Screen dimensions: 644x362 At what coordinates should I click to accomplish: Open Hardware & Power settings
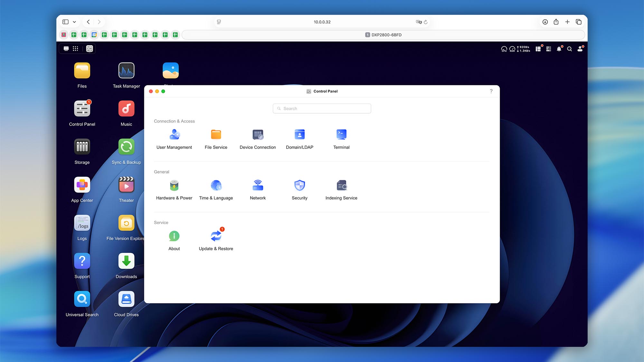pyautogui.click(x=174, y=185)
